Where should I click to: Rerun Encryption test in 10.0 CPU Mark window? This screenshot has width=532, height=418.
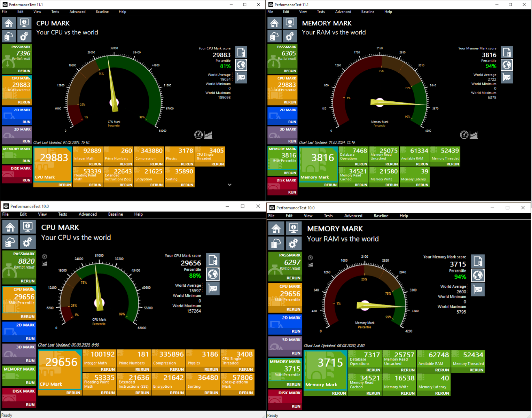coord(177,393)
